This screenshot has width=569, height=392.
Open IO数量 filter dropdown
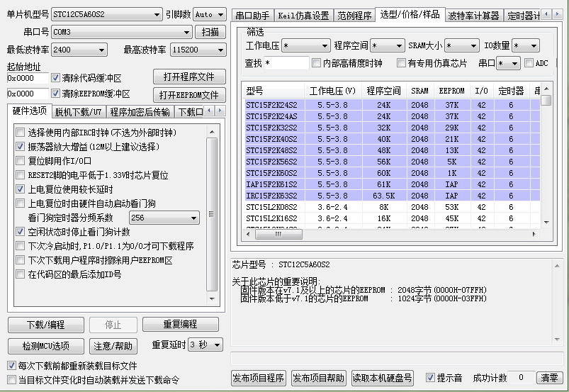click(x=526, y=46)
